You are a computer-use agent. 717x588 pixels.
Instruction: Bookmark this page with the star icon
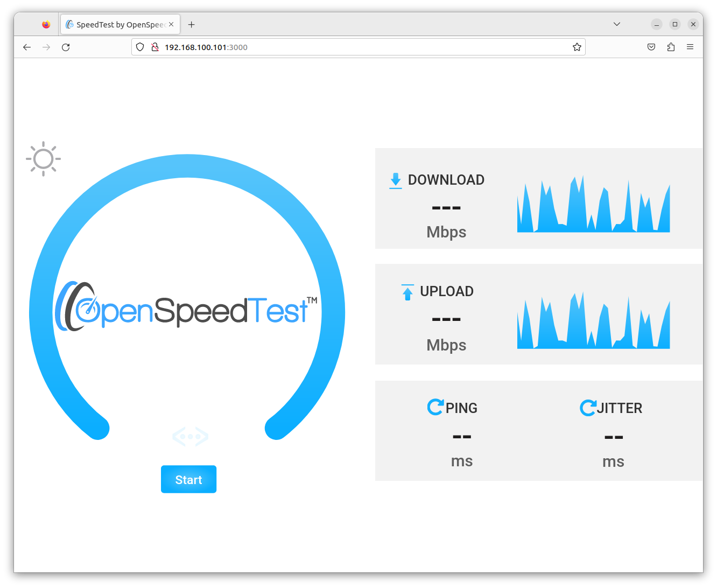[x=577, y=47]
